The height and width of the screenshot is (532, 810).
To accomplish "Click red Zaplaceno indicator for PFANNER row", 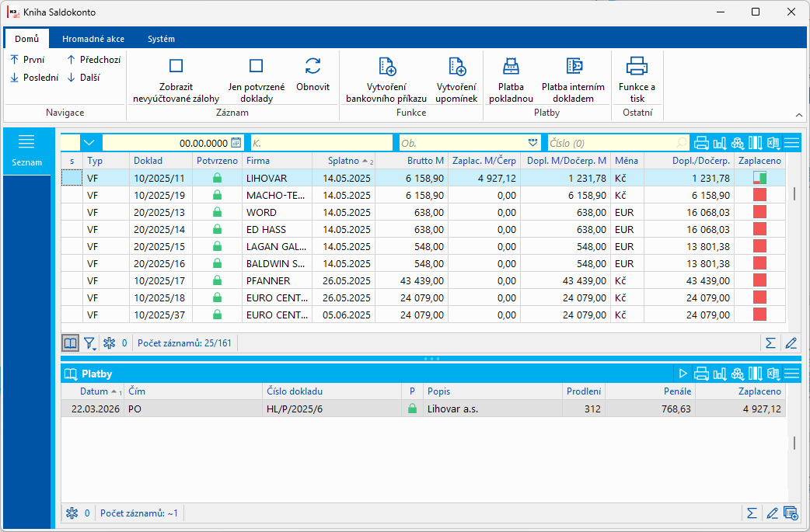I will tap(759, 280).
